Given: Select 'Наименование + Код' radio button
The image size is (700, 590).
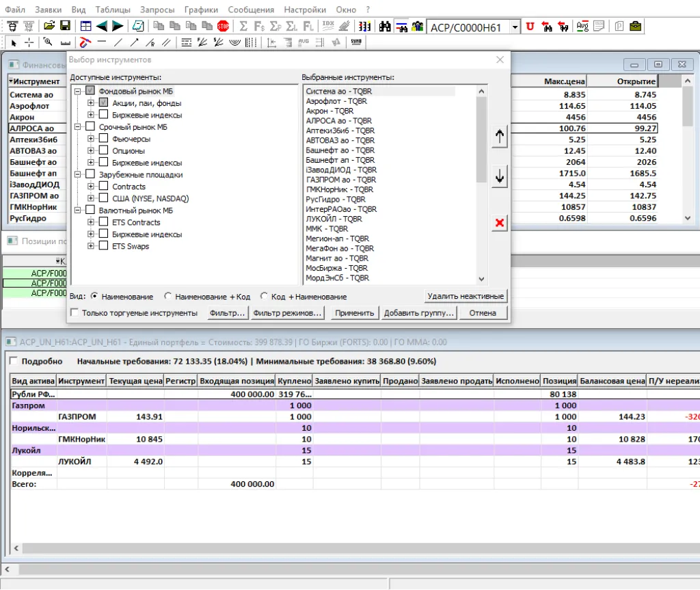Looking at the screenshot, I should tap(168, 297).
